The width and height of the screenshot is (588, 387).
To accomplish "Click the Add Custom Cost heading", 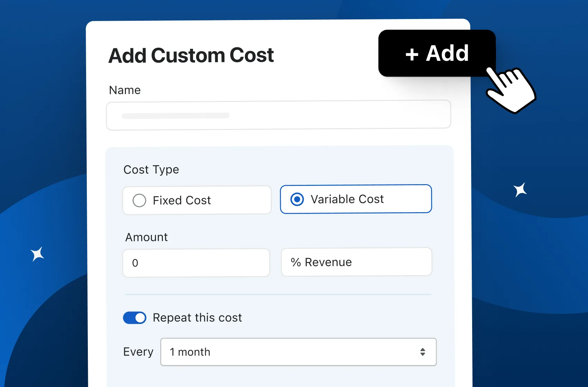I will click(x=191, y=55).
